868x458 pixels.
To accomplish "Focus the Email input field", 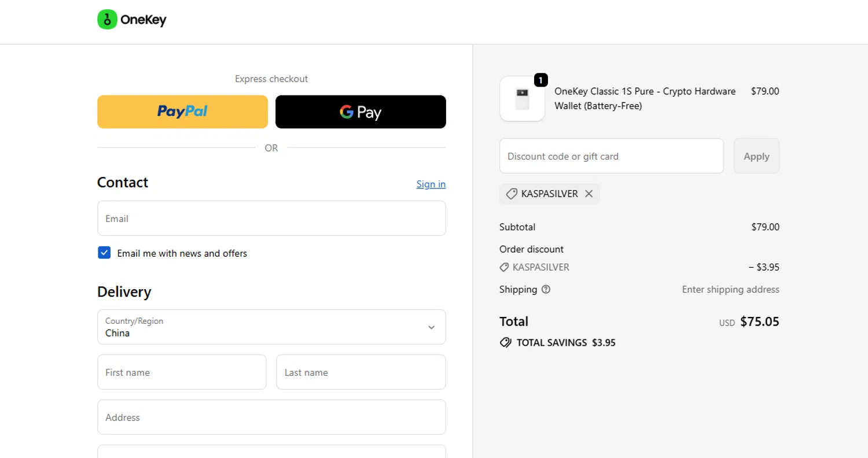I will 271,218.
